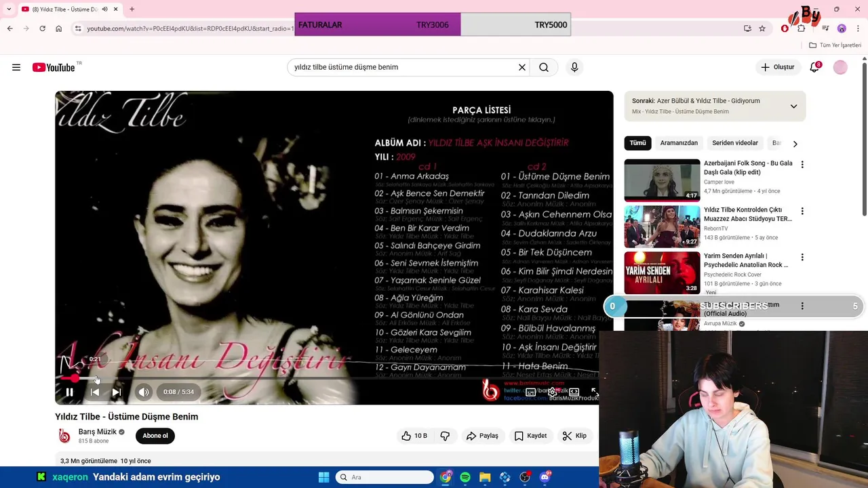
Task: Skip back to the previous video
Action: tap(95, 392)
